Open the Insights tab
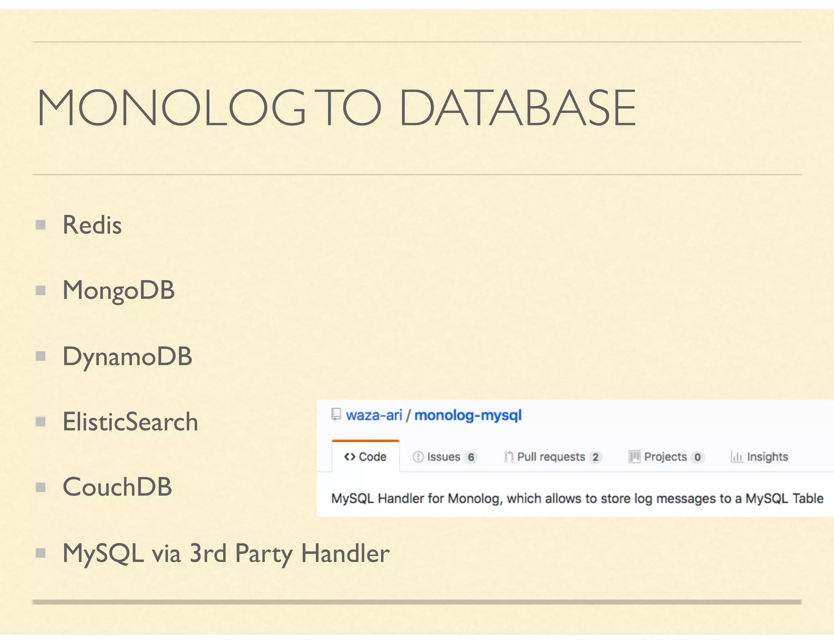The width and height of the screenshot is (834, 644). [759, 457]
